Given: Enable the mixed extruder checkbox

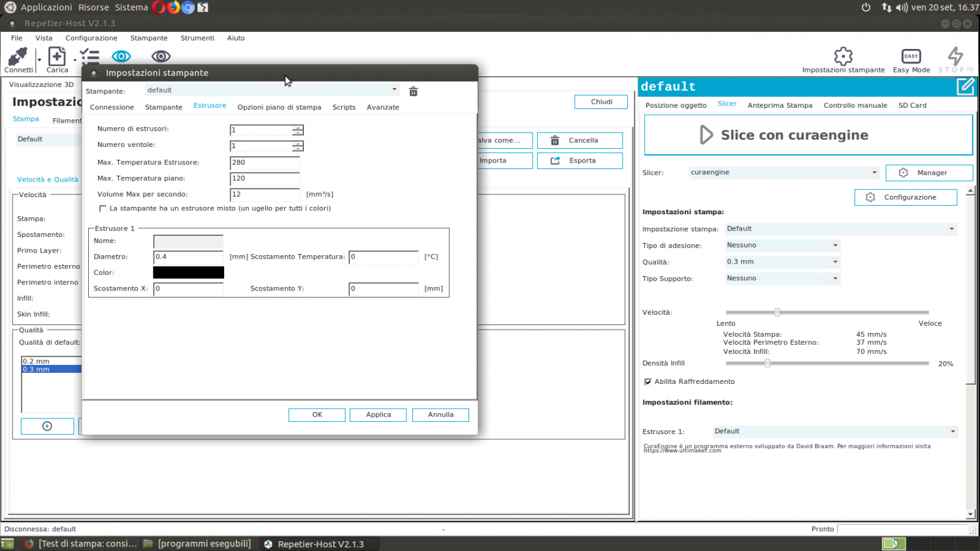Looking at the screenshot, I should tap(103, 209).
